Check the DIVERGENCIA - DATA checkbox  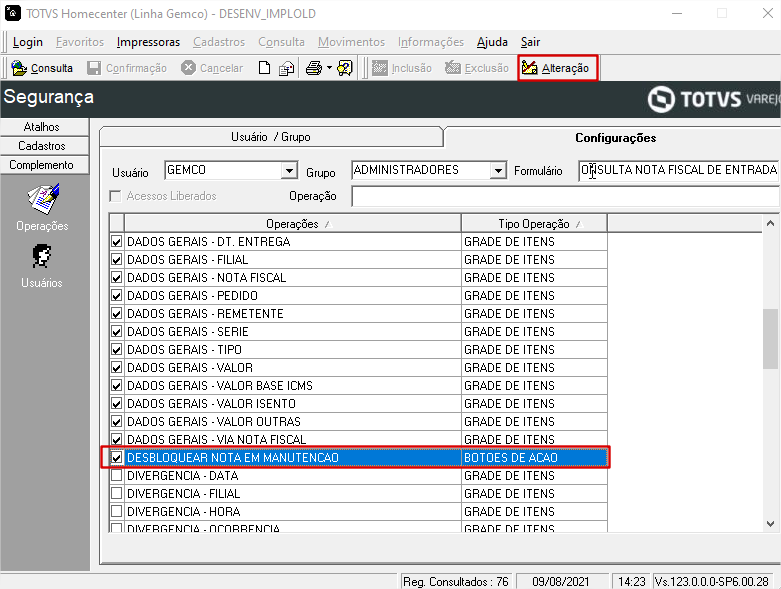pos(117,475)
